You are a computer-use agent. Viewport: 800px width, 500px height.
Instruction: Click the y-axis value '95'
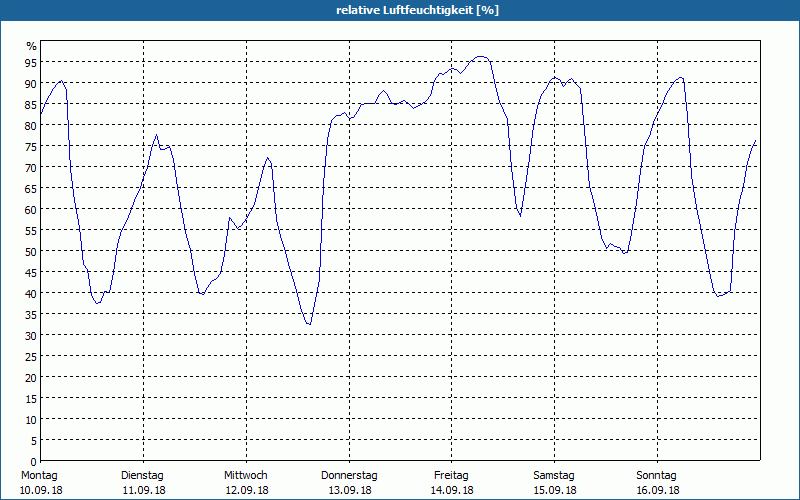(31, 63)
